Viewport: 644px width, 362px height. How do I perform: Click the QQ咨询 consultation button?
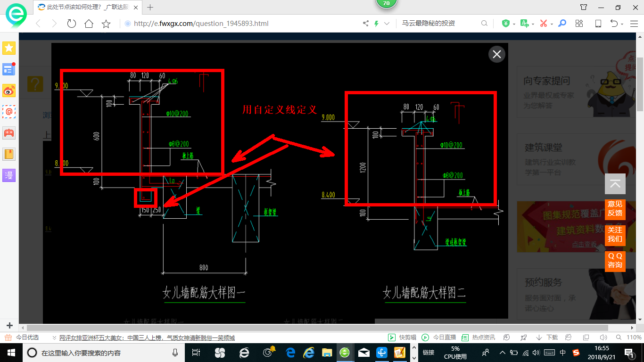tap(615, 261)
